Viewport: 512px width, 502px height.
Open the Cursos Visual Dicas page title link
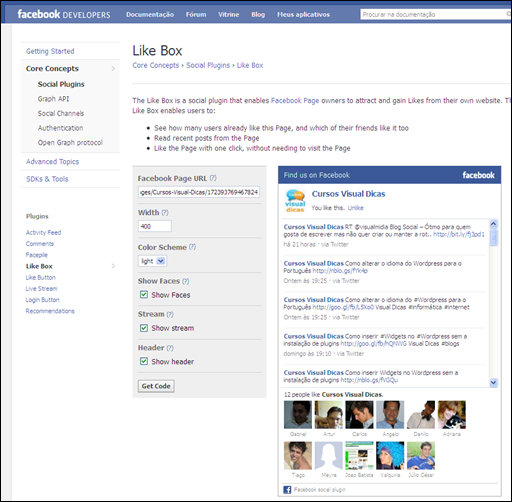348,194
